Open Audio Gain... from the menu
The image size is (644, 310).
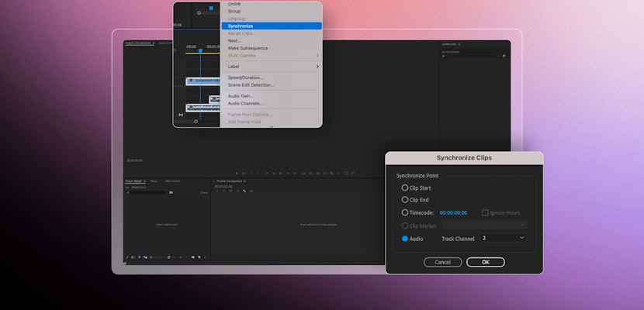(240, 95)
